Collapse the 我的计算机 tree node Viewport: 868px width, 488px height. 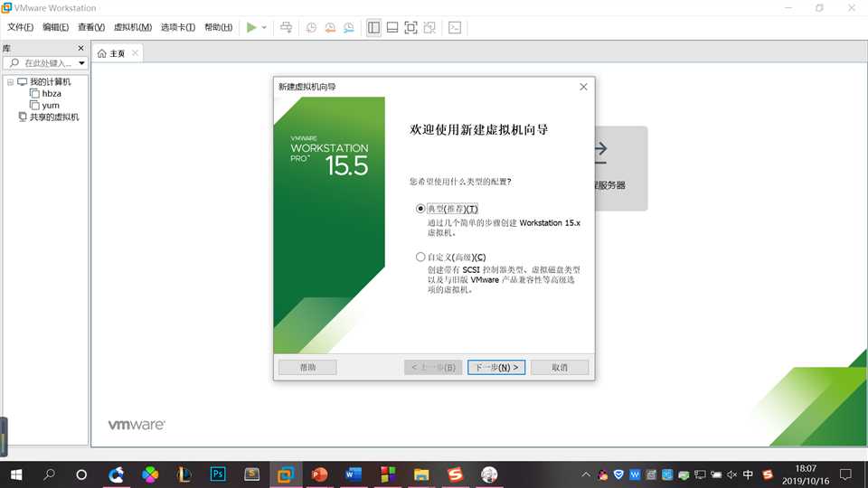(x=10, y=82)
